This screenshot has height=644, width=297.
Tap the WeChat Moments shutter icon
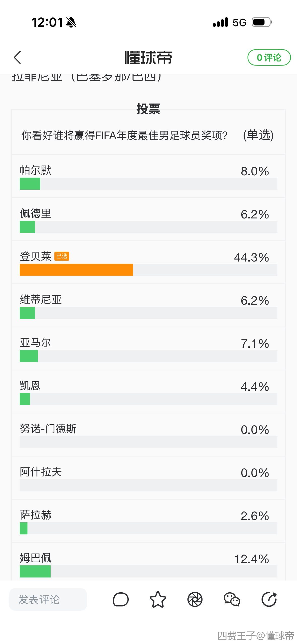(x=195, y=599)
